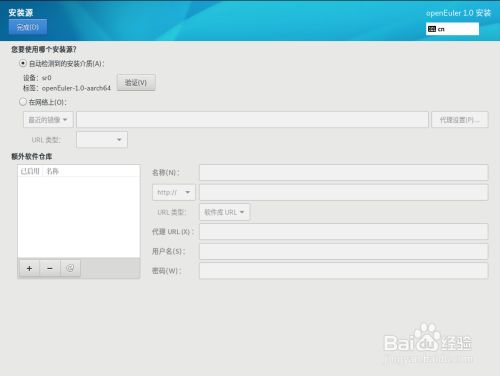
Task: Click the device sr0 text label
Action: tap(37, 78)
